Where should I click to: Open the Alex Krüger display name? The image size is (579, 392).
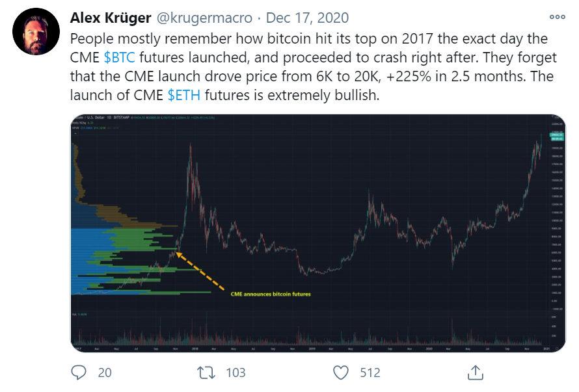[111, 18]
